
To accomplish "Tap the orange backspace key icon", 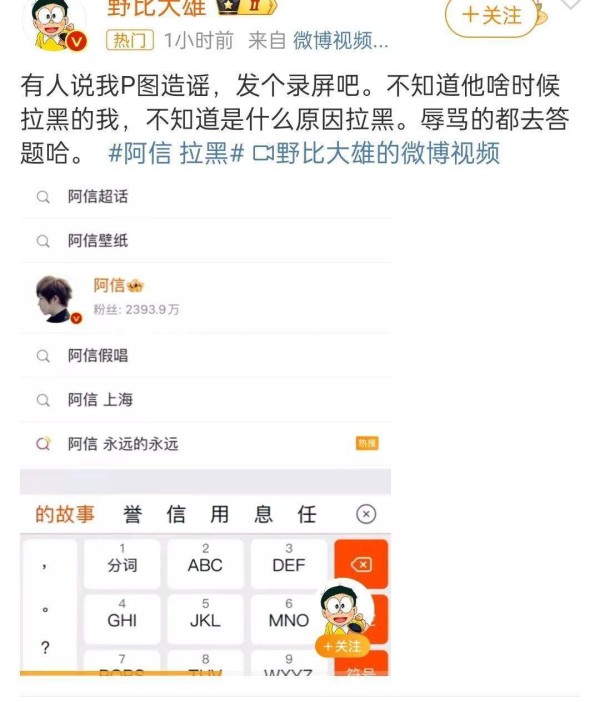I will pyautogui.click(x=361, y=565).
